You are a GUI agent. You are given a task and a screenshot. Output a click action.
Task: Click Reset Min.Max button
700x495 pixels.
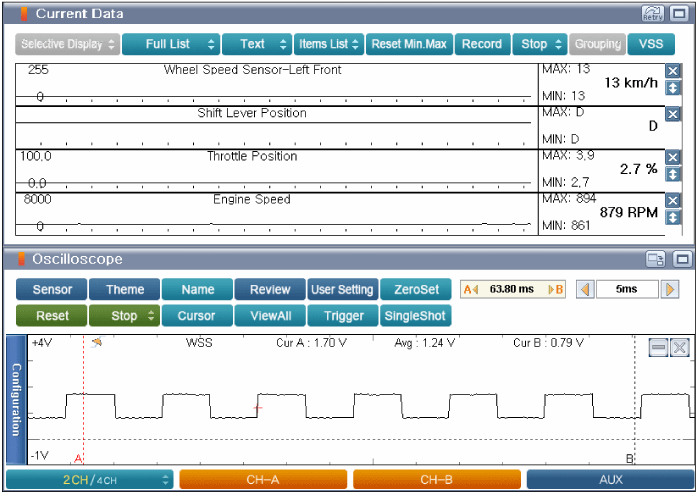click(409, 44)
